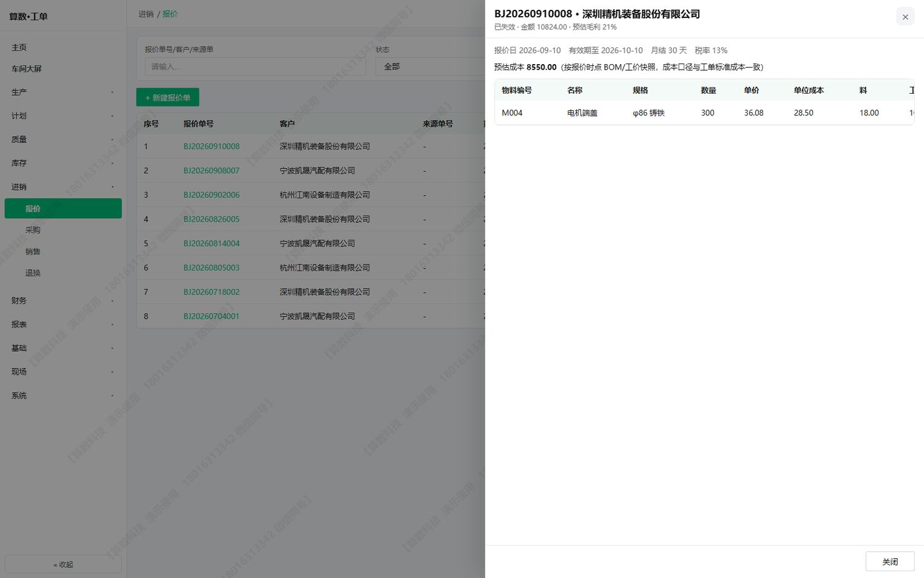Image resolution: width=924 pixels, height=578 pixels.
Task: Expand the 系统 sidebar group
Action: point(63,396)
